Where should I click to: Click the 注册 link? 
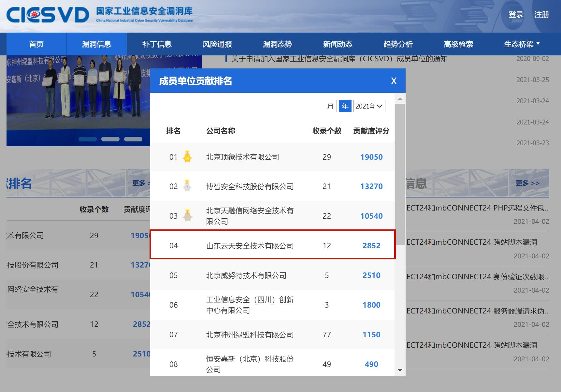coord(541,15)
